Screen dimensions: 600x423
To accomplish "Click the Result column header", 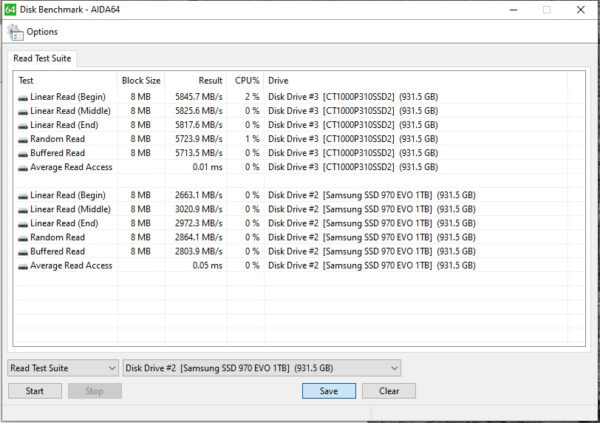I will 196,80.
